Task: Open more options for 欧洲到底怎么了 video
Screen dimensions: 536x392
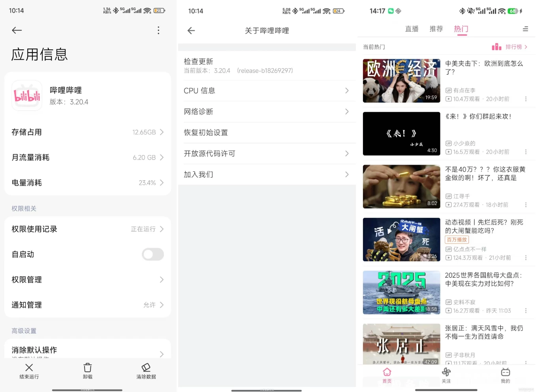Action: pos(526,99)
